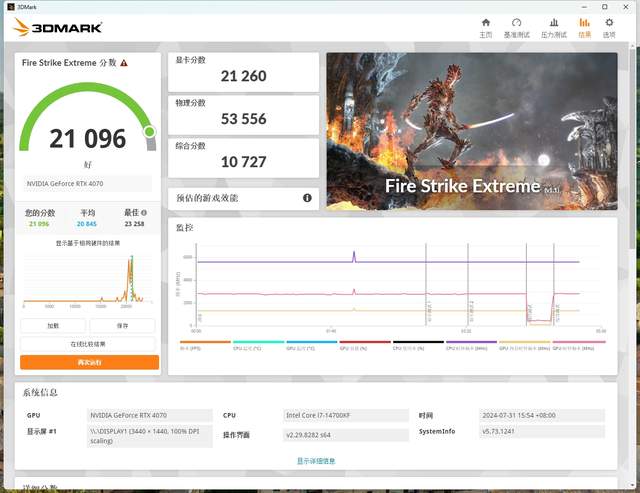Click the warning triangle next to Fire Strike Extreme 分数
Screen dimensions: 640x493
point(124,63)
